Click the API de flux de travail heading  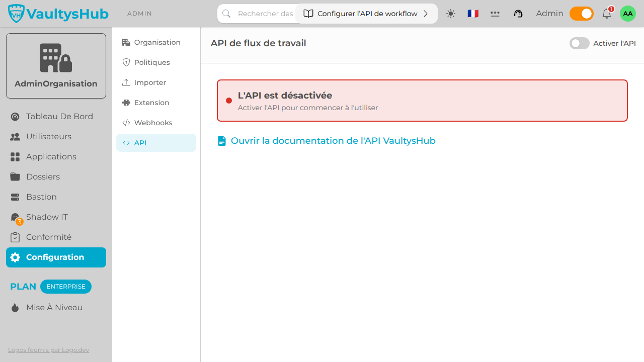tap(258, 43)
